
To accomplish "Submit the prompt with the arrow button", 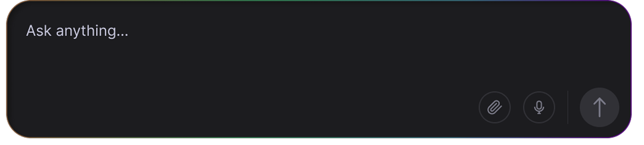I will (599, 107).
